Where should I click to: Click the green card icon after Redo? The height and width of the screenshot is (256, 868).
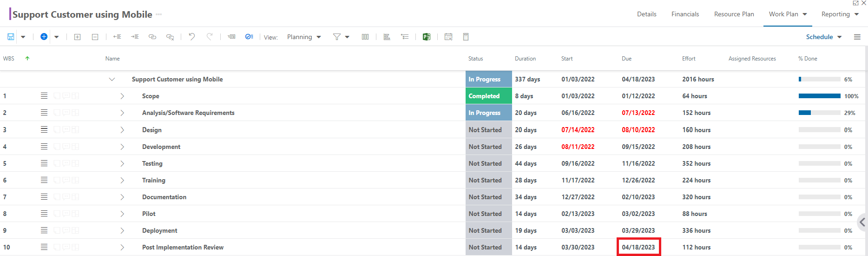[x=231, y=37]
